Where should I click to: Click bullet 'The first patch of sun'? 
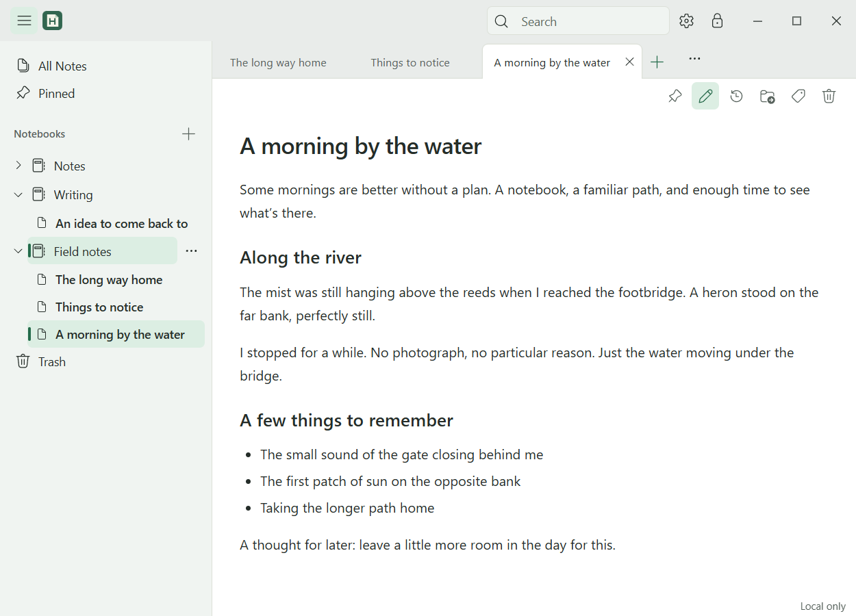pos(390,481)
